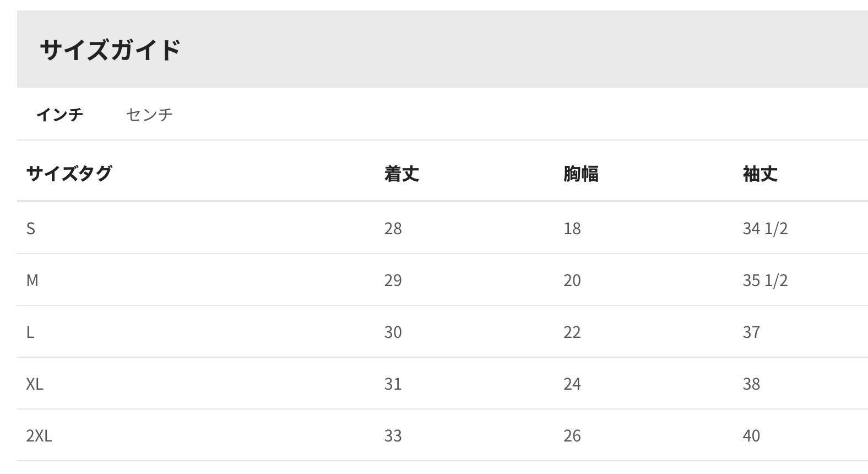Click the 着丈 value 28 for S
This screenshot has width=868, height=474.
(393, 228)
